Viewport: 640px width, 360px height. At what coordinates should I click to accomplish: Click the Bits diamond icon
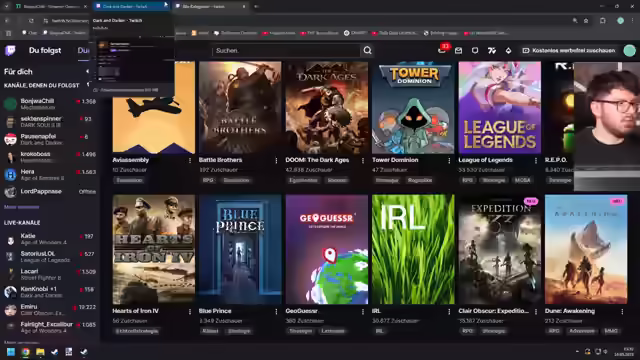point(508,51)
